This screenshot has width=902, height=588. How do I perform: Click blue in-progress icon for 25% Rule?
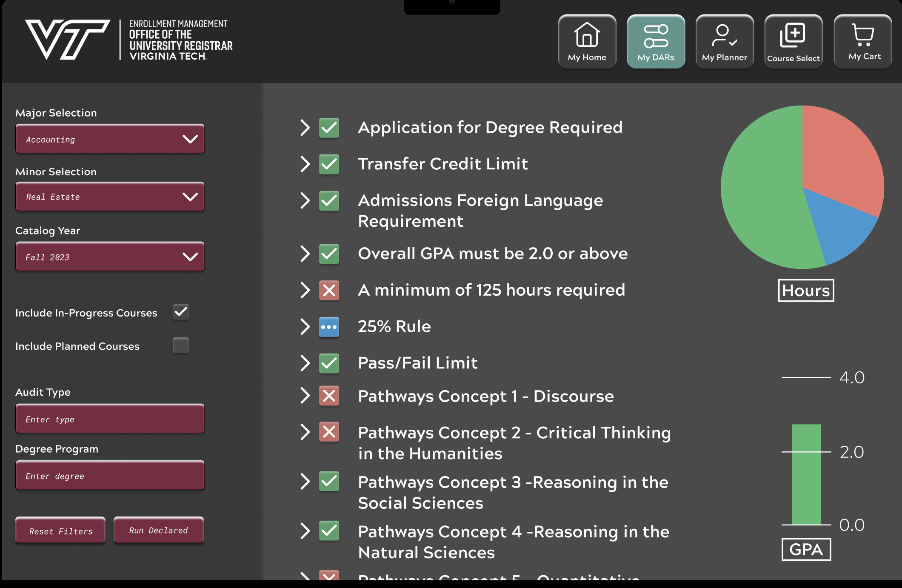(329, 327)
